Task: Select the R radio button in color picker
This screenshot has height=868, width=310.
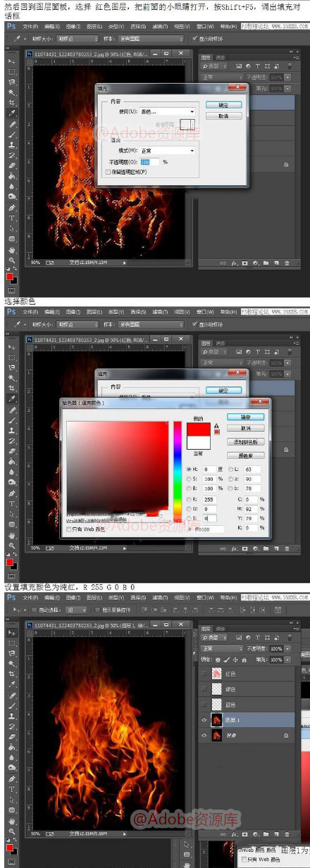Action: [188, 499]
